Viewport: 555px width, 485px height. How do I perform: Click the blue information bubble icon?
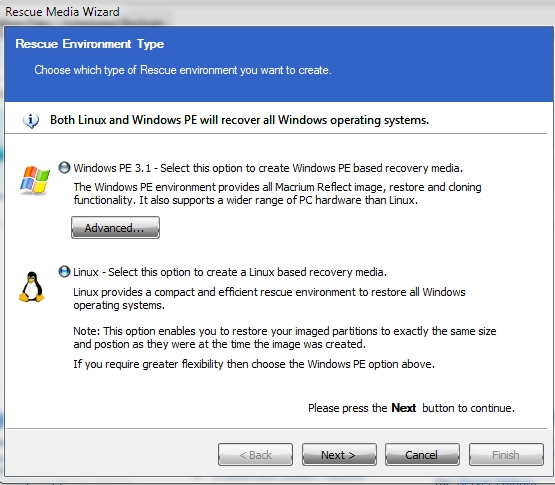pos(31,120)
